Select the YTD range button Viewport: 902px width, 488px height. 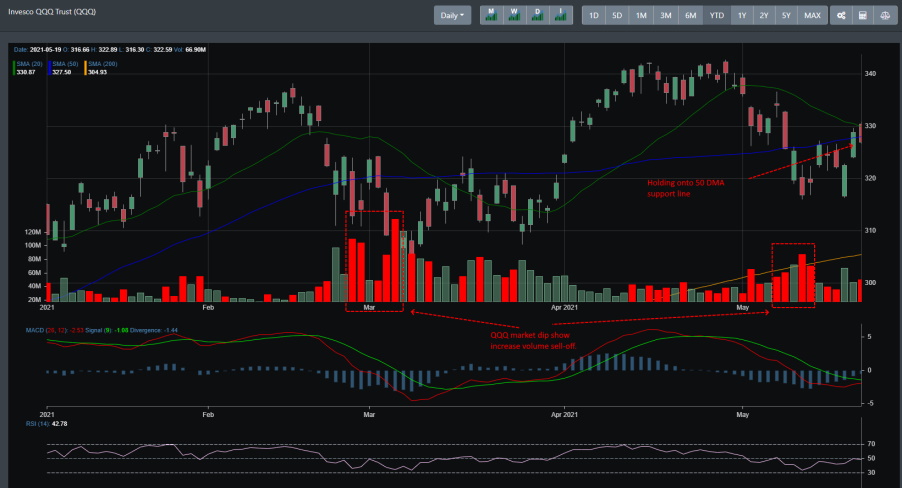tap(717, 16)
